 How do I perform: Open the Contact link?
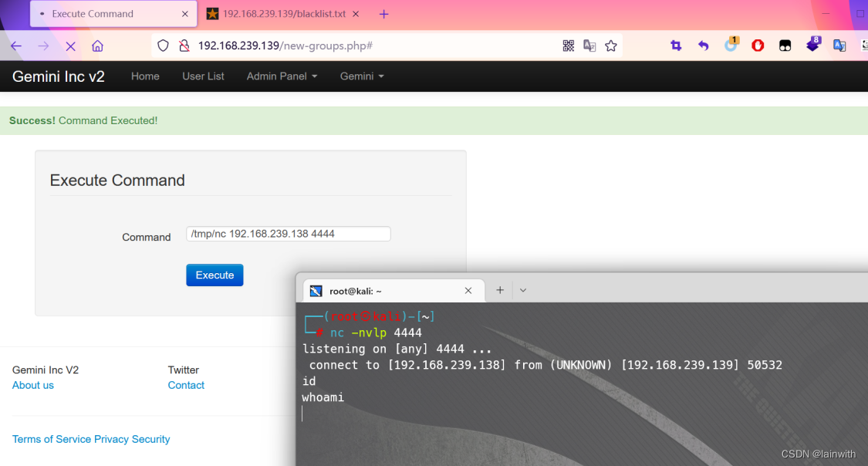coord(186,385)
